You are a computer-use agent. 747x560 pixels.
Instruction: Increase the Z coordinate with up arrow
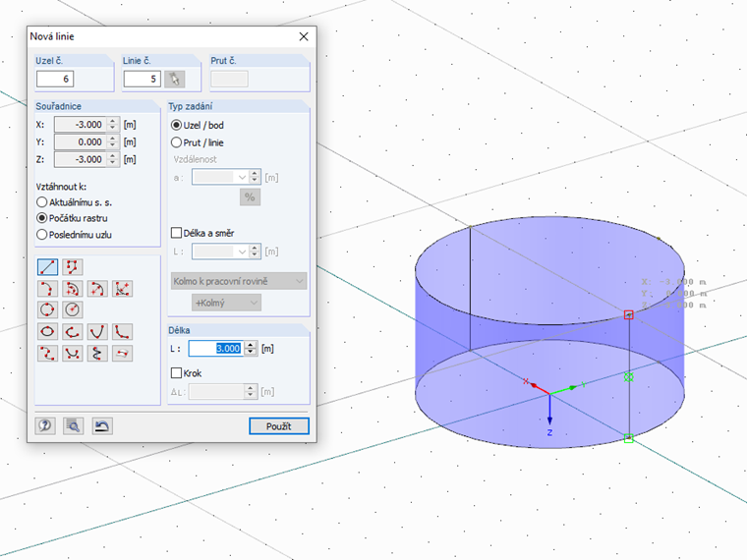point(113,155)
